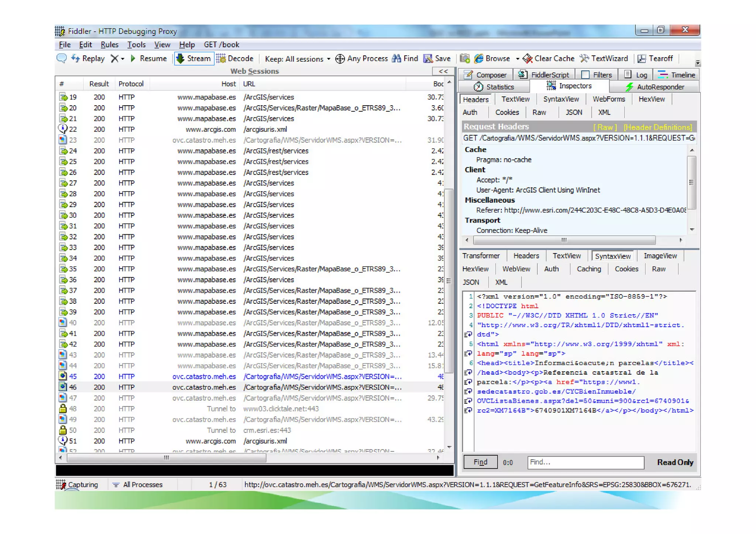Click the Tearoff toolbar icon
The image size is (756, 534).
[642, 58]
